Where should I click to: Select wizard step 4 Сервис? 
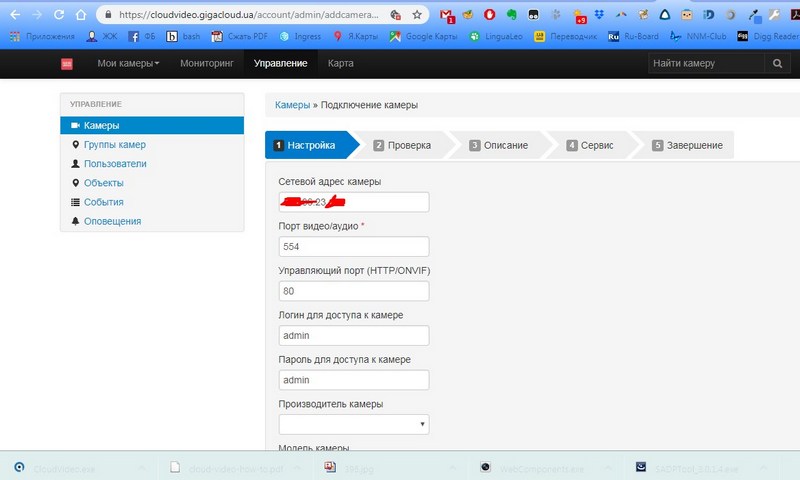coord(592,145)
